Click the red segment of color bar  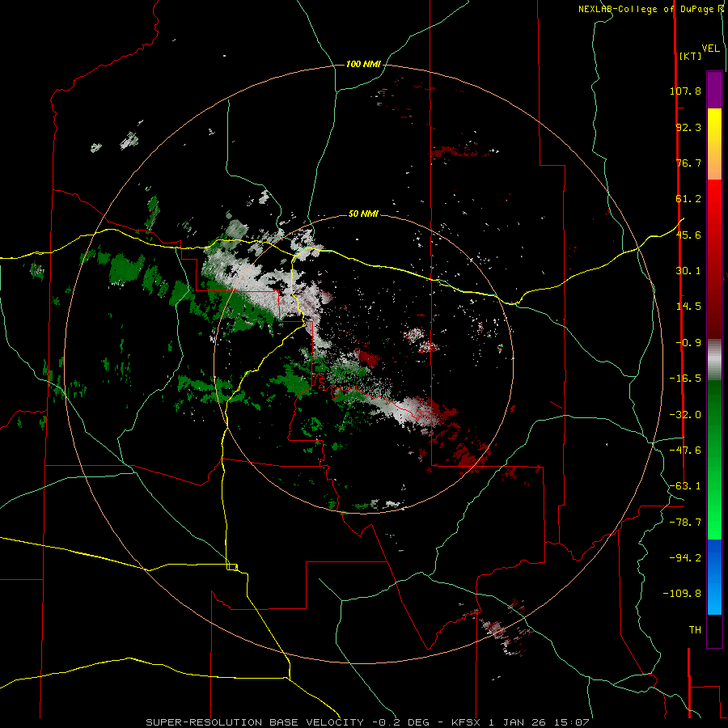point(714,259)
